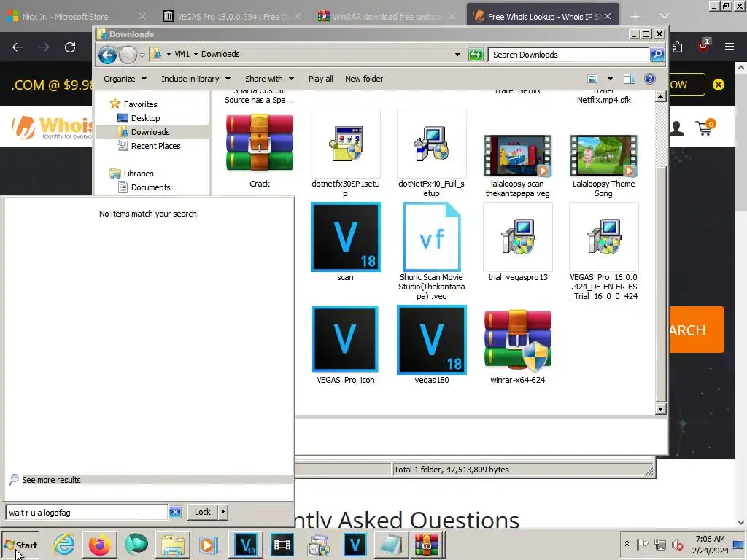747x560 pixels.
Task: Select Lalaloopsy Theme Song video file
Action: point(603,165)
